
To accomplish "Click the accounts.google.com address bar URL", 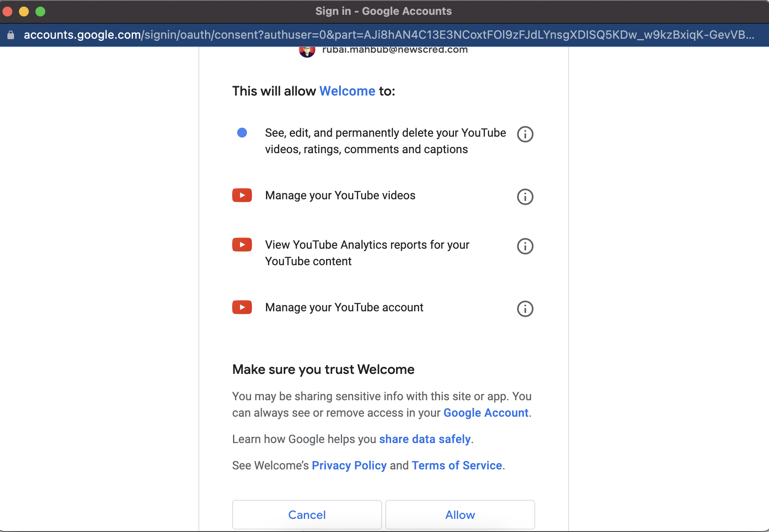I will [x=389, y=35].
